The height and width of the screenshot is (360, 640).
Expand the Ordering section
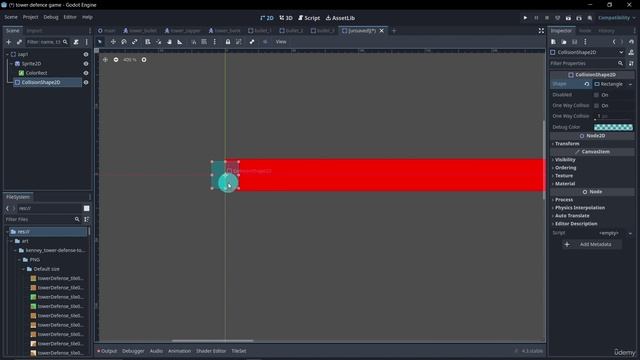point(565,168)
